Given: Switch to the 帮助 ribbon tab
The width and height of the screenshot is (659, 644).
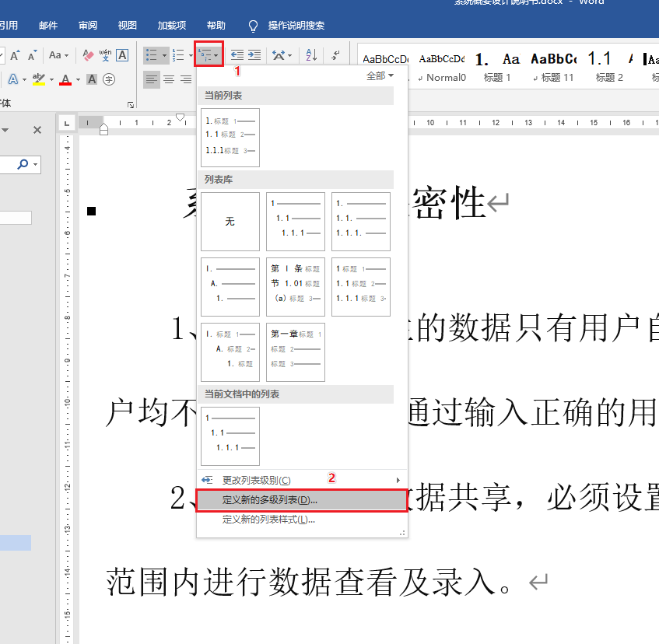Looking at the screenshot, I should [216, 26].
